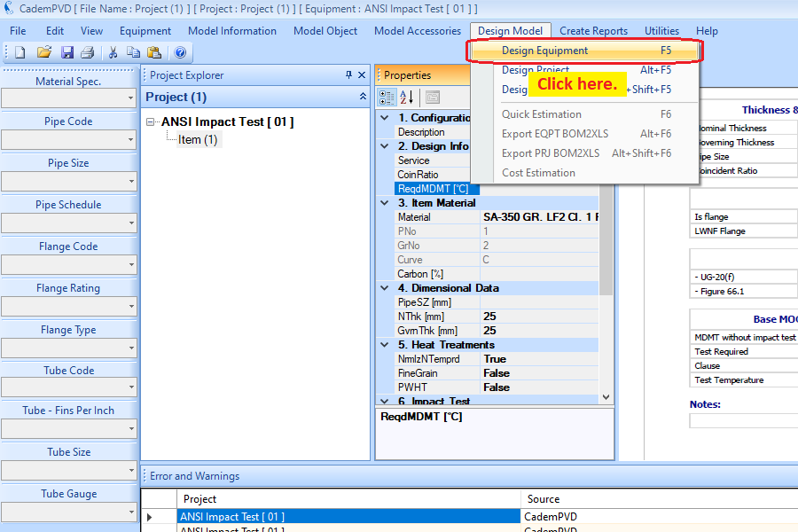Open a file with the folder icon
The height and width of the screenshot is (532, 798).
pyautogui.click(x=43, y=53)
